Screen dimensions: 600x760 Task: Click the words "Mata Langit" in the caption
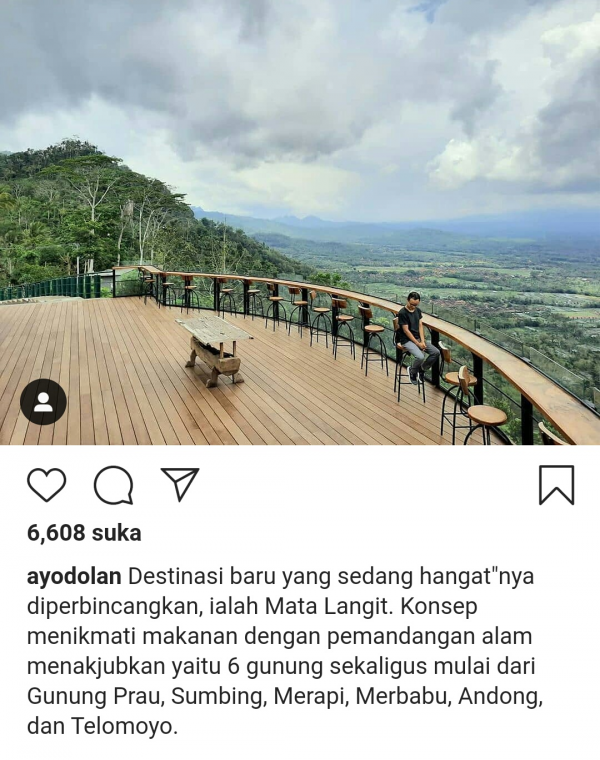[x=327, y=606]
